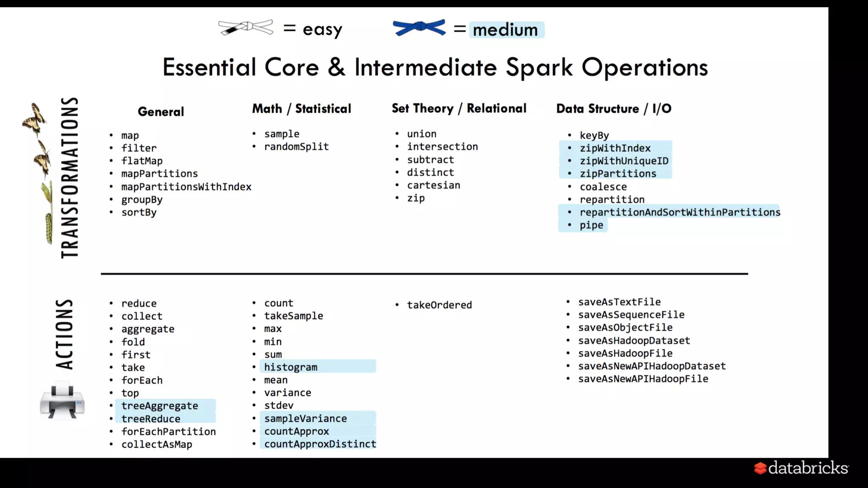868x488 pixels.
Task: Click the zipWithIndex highlighted item
Action: tap(615, 148)
